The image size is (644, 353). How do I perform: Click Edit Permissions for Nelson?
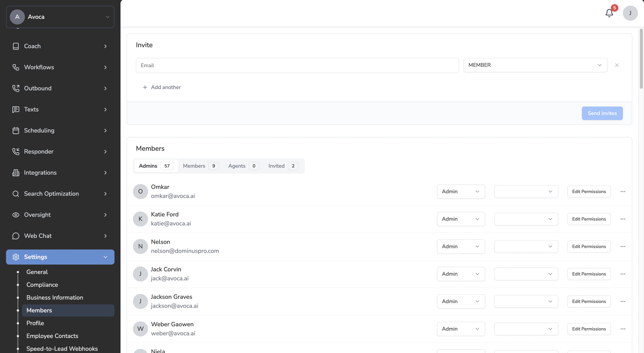pos(589,246)
